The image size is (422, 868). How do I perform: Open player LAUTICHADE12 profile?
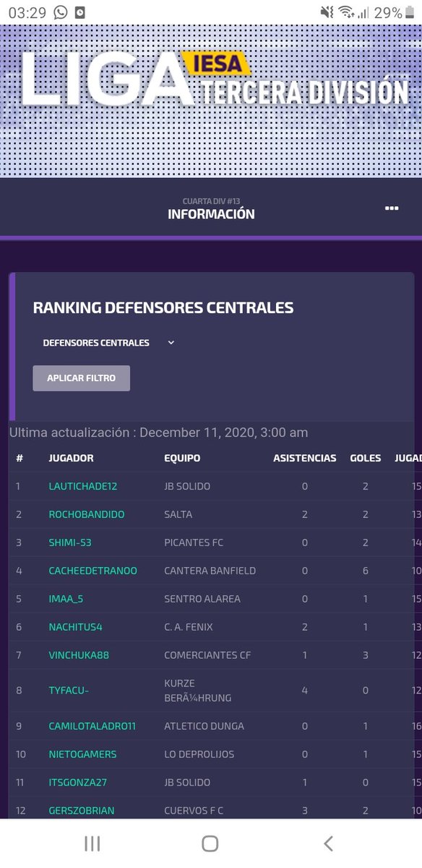click(x=82, y=486)
